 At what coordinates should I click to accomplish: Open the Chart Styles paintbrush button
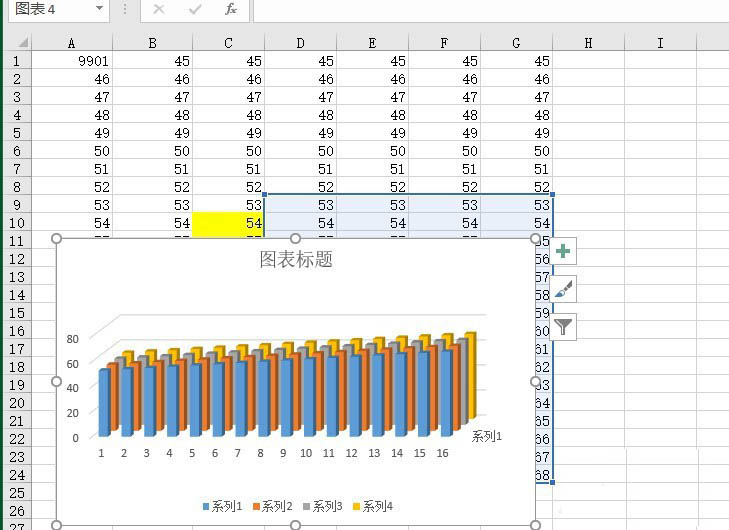point(563,289)
